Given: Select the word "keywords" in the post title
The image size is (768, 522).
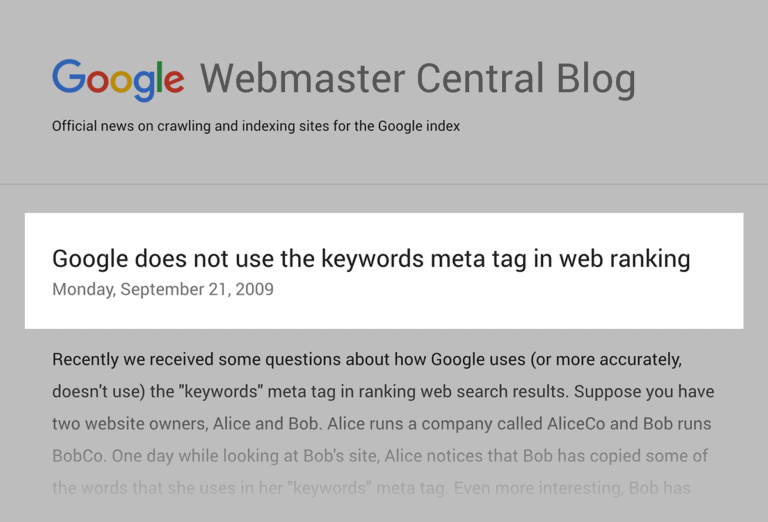Looking at the screenshot, I should coord(372,259).
